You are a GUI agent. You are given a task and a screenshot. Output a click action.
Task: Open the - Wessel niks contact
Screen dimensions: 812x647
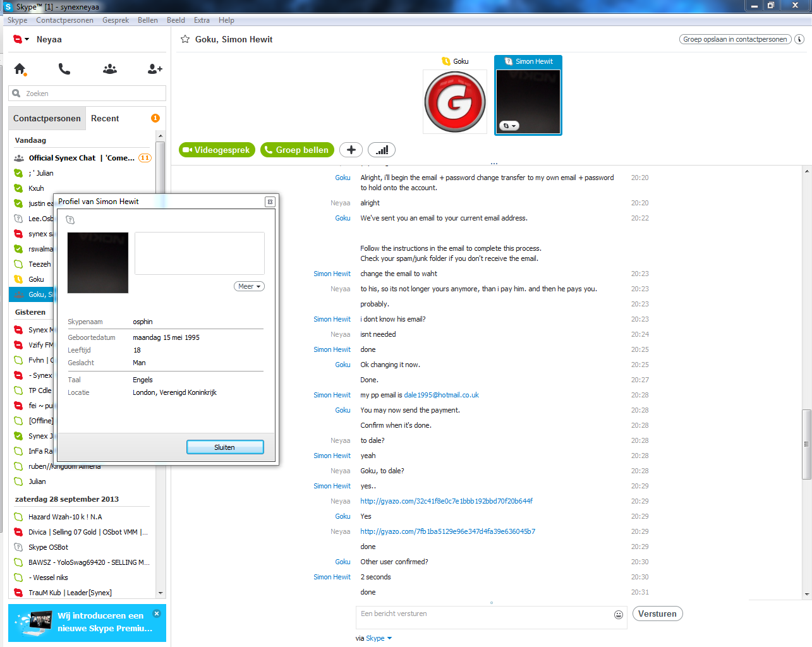(x=82, y=577)
